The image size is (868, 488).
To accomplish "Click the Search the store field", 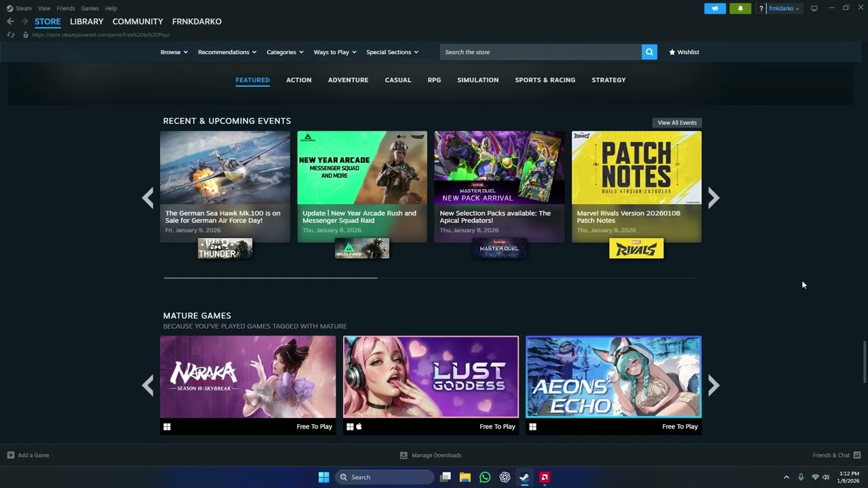I will [541, 52].
